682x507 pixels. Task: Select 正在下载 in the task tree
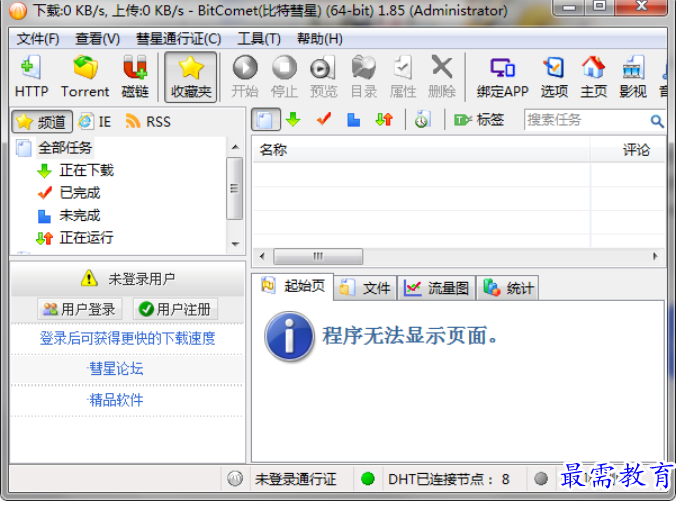tap(86, 170)
